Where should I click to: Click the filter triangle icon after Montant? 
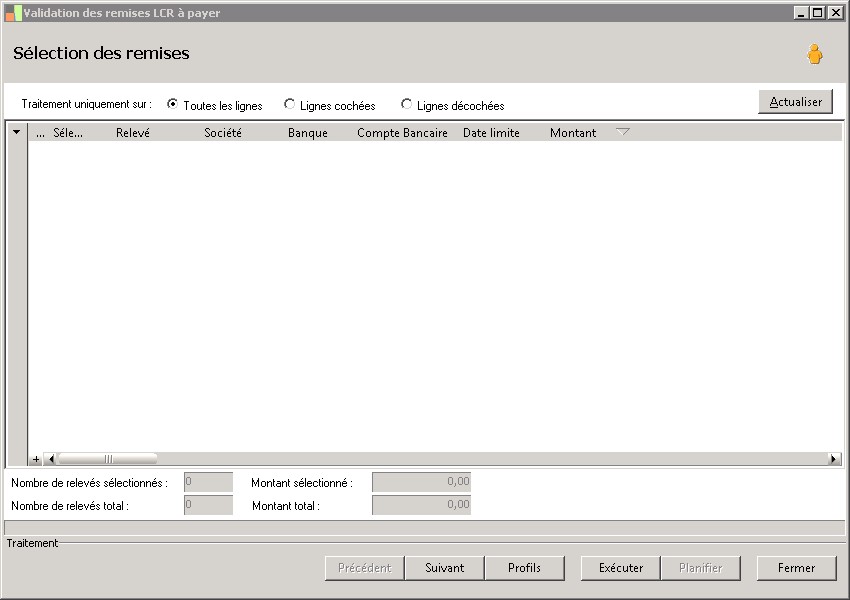[623, 132]
